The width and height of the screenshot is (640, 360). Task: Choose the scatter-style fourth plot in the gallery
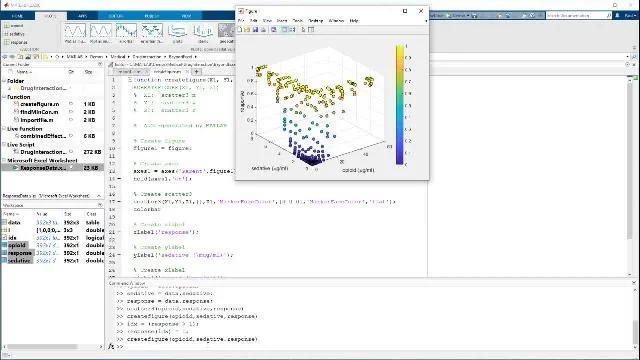point(152,31)
